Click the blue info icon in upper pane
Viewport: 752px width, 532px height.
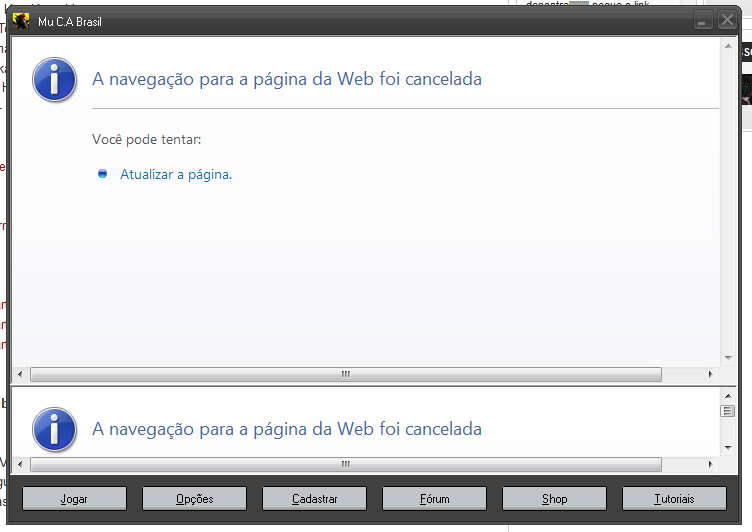click(x=54, y=79)
